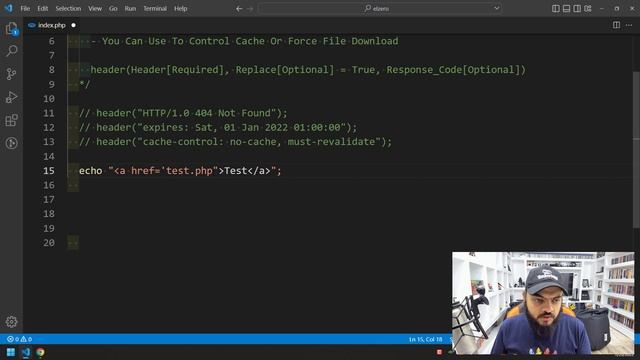Open Windows Start button
Image resolution: width=640 pixels, height=360 pixels.
(x=11, y=352)
